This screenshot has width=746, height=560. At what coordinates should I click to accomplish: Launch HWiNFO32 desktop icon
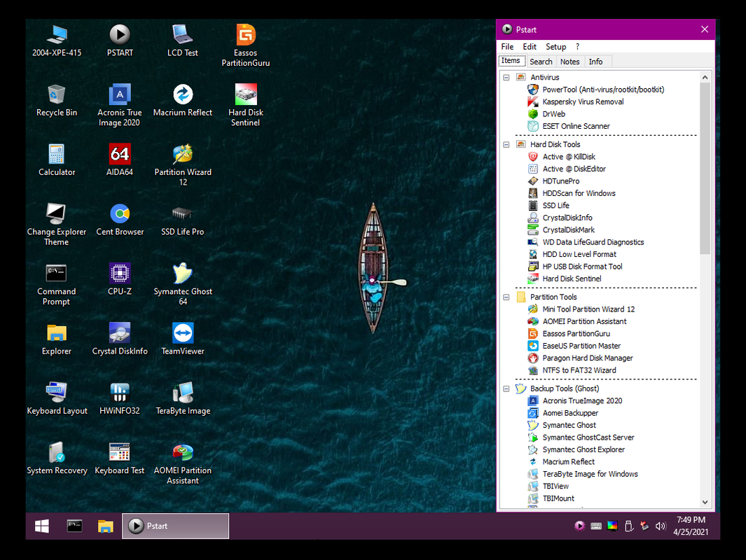[119, 398]
